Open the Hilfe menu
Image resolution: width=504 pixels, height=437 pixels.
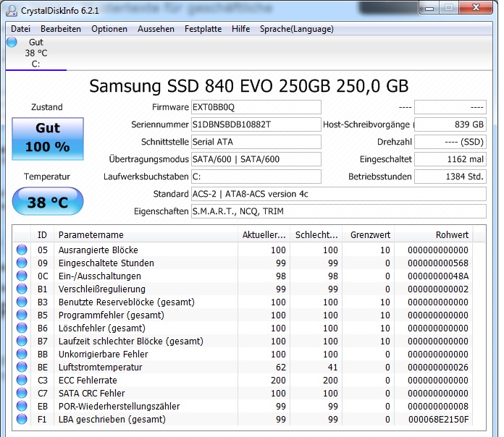240,29
